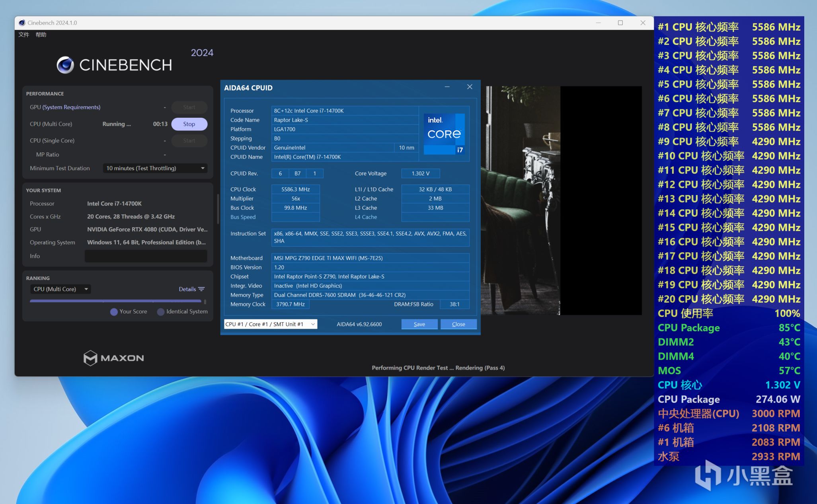Close the AIDA64 CPUID dialog with the X
Image resolution: width=817 pixels, height=504 pixels.
tap(470, 87)
